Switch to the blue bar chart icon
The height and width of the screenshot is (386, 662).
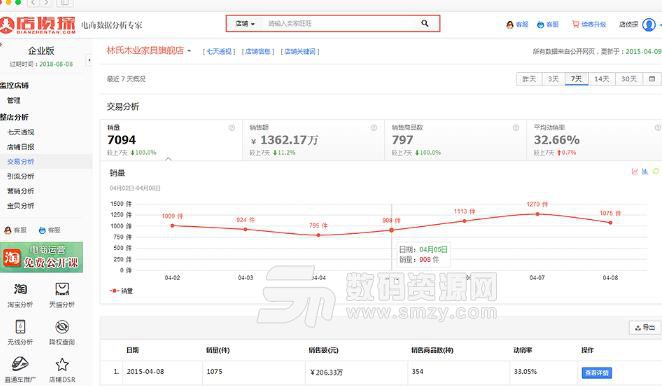click(645, 171)
